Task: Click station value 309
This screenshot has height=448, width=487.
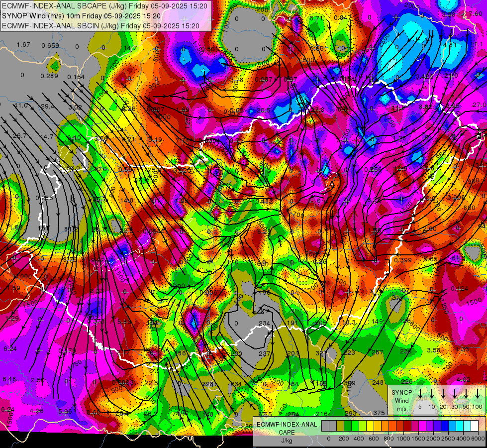Action: click(x=350, y=383)
